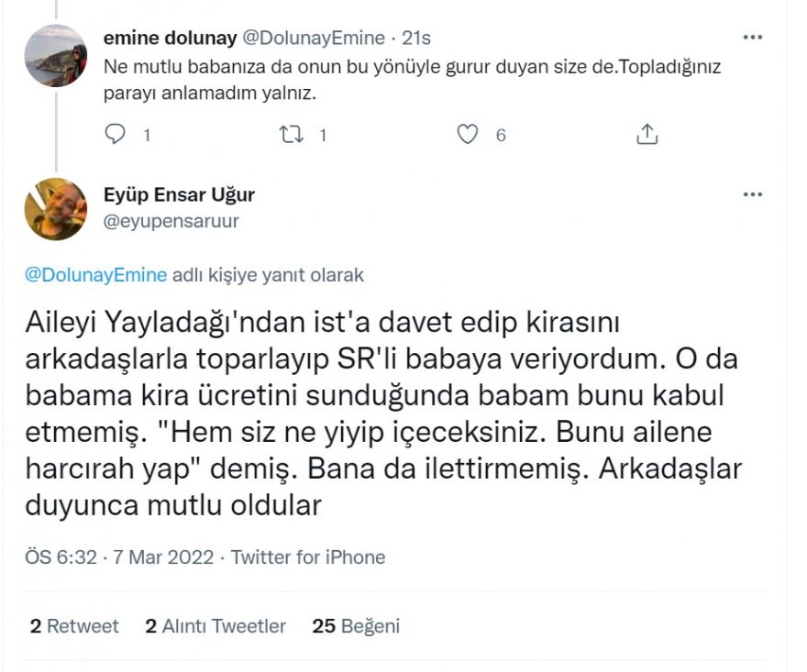Click the Eyüp Ensar Uğur display name
Viewport: 807px width, 672px height.
(180, 194)
